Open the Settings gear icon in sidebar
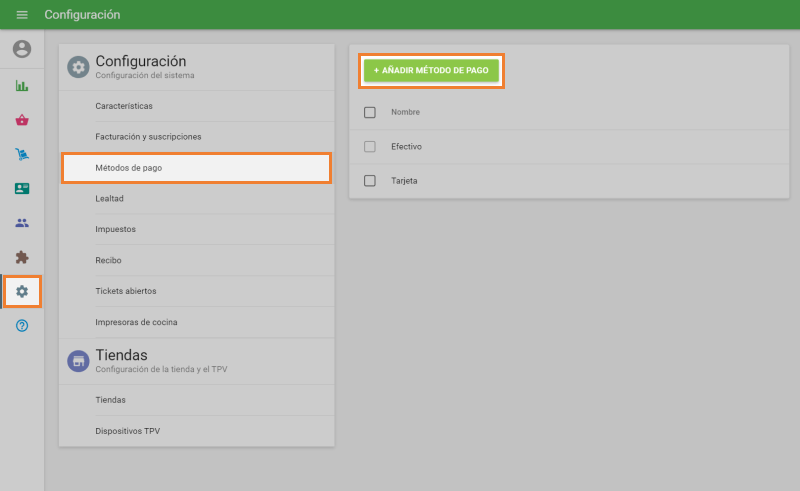Image resolution: width=800 pixels, height=491 pixels. 22,291
